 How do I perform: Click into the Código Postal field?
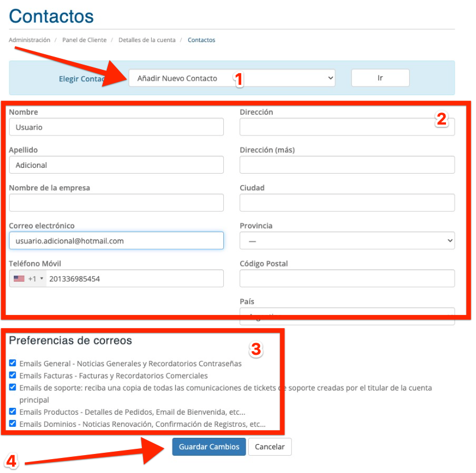tap(347, 279)
